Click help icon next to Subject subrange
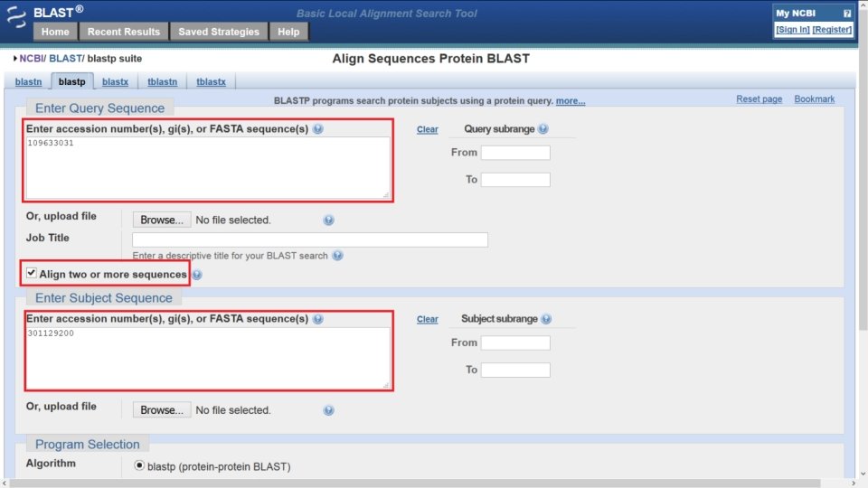 (x=546, y=319)
